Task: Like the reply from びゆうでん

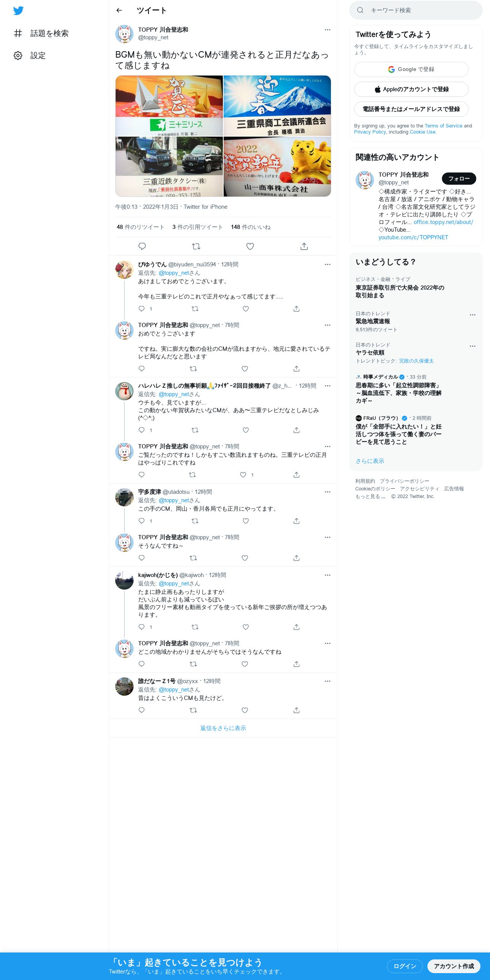Action: [246, 309]
